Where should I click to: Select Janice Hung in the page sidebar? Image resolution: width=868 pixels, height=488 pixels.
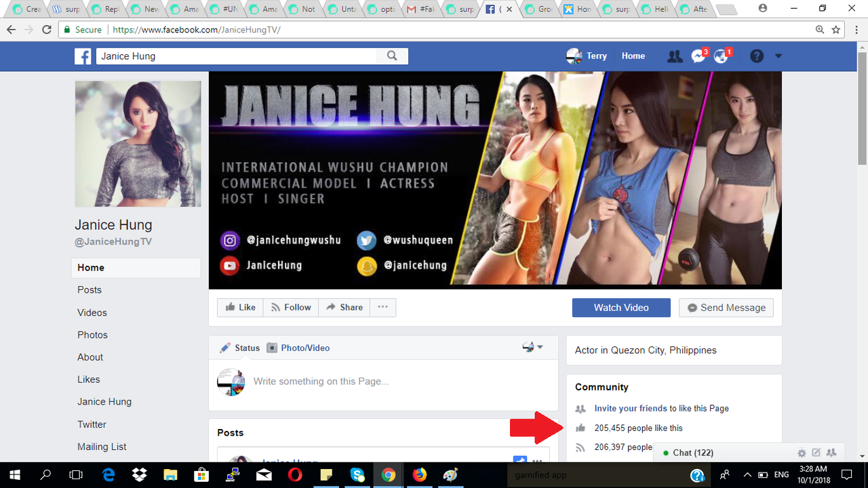(x=104, y=402)
